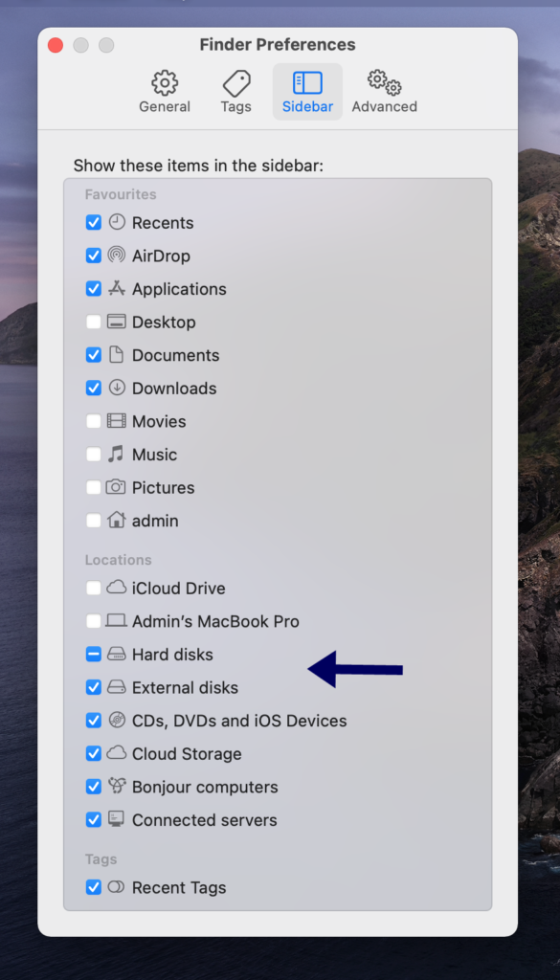This screenshot has width=560, height=980.
Task: Check the Movies checkbox
Action: (x=93, y=421)
